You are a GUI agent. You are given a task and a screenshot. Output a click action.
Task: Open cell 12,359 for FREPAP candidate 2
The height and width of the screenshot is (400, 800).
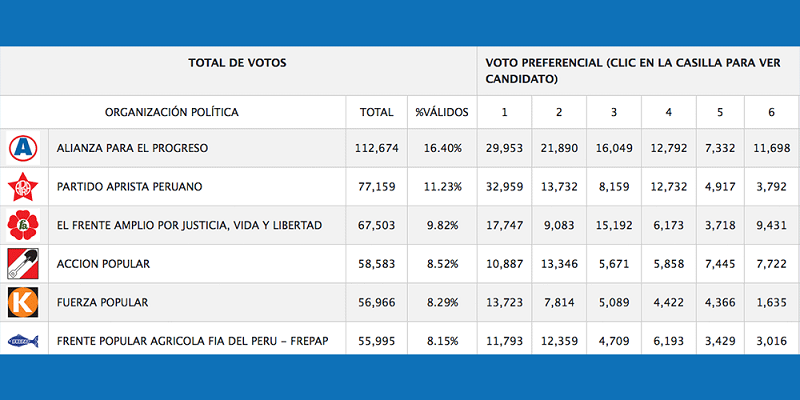click(x=559, y=339)
